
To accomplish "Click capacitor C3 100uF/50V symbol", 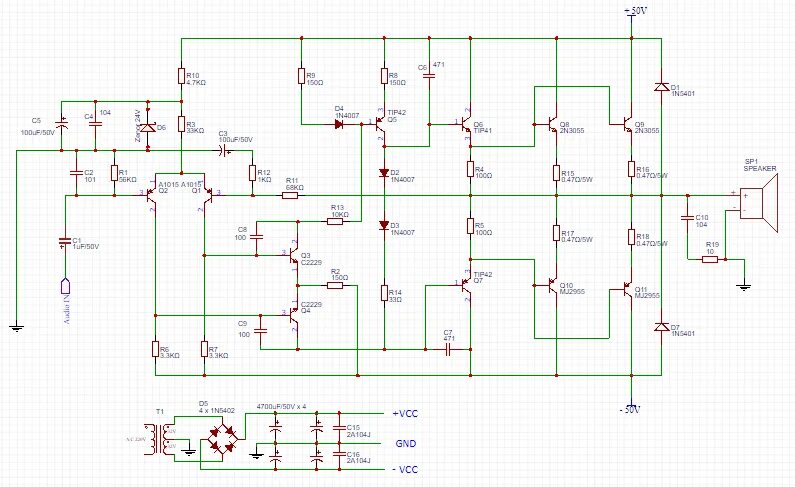I will coord(224,150).
